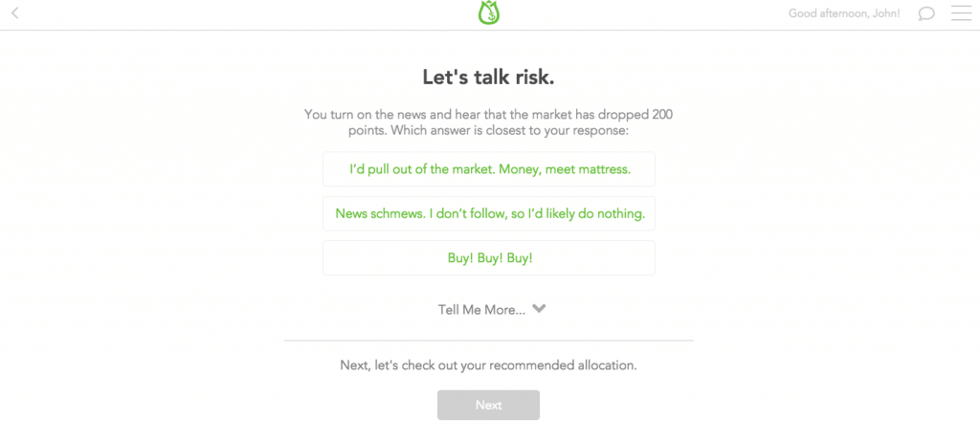Screen dimensions: 980x442
Task: Select "News schmews" do nothing answer
Action: (489, 213)
